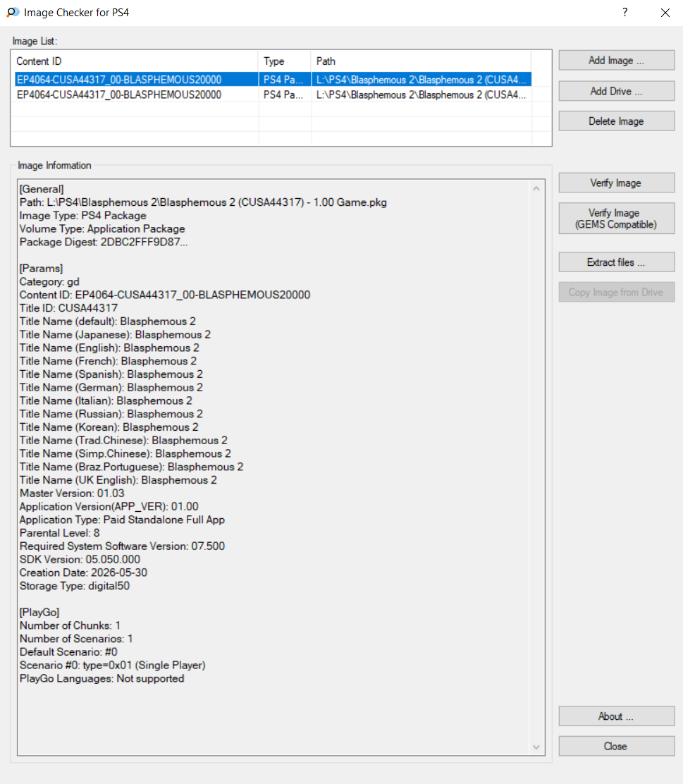
Task: Click the [PlayGo] section heading
Action: coord(39,613)
